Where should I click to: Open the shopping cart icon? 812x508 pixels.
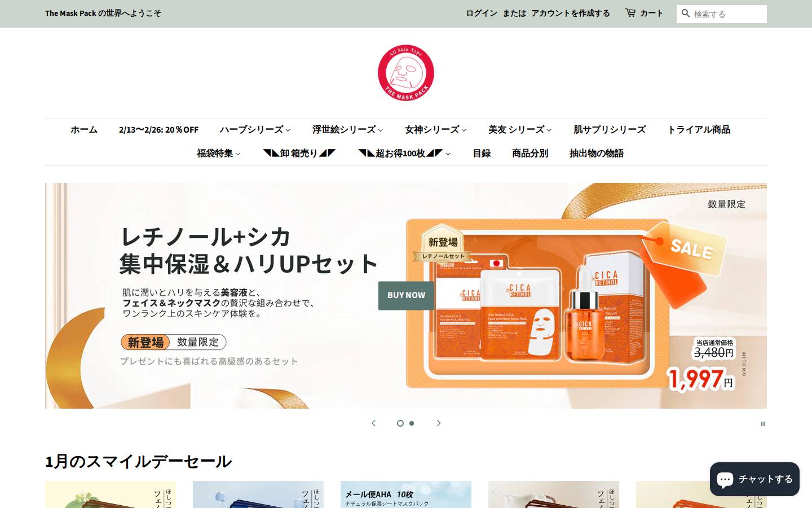630,12
